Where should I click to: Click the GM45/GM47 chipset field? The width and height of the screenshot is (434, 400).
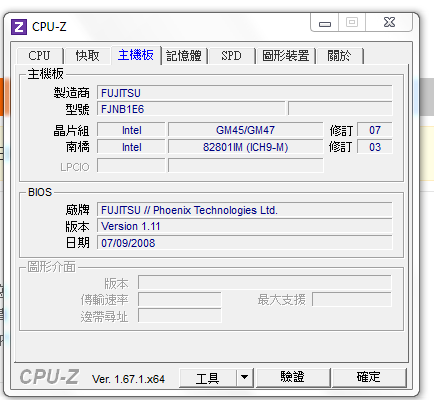click(x=246, y=130)
